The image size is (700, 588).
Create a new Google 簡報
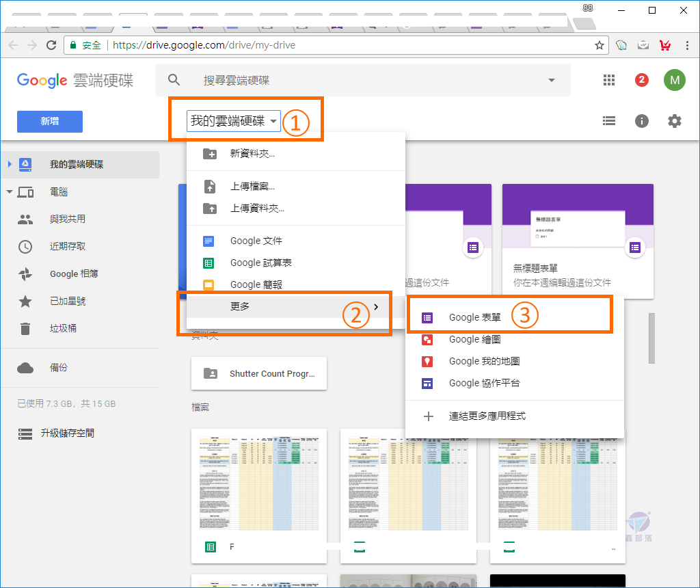point(296,285)
